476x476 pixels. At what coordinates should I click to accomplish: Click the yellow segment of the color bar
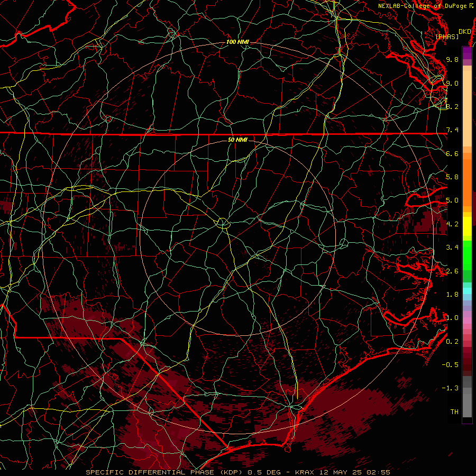pyautogui.click(x=467, y=226)
